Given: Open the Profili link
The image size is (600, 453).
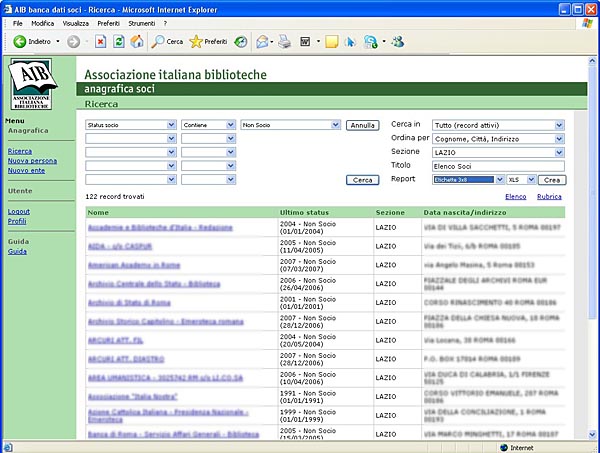Looking at the screenshot, I should pos(17,221).
